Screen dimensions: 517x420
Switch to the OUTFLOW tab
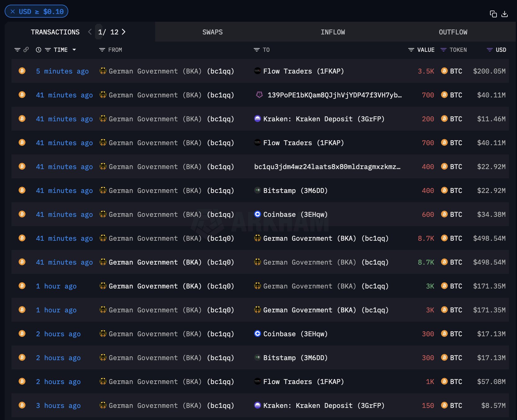click(453, 32)
